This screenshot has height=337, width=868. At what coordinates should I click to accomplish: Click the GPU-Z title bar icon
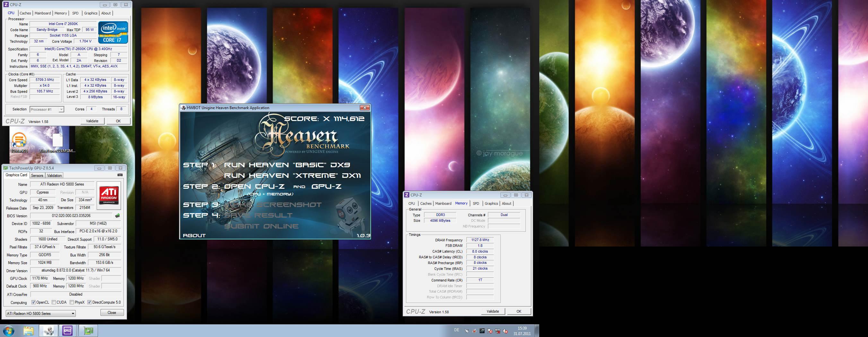pos(5,168)
